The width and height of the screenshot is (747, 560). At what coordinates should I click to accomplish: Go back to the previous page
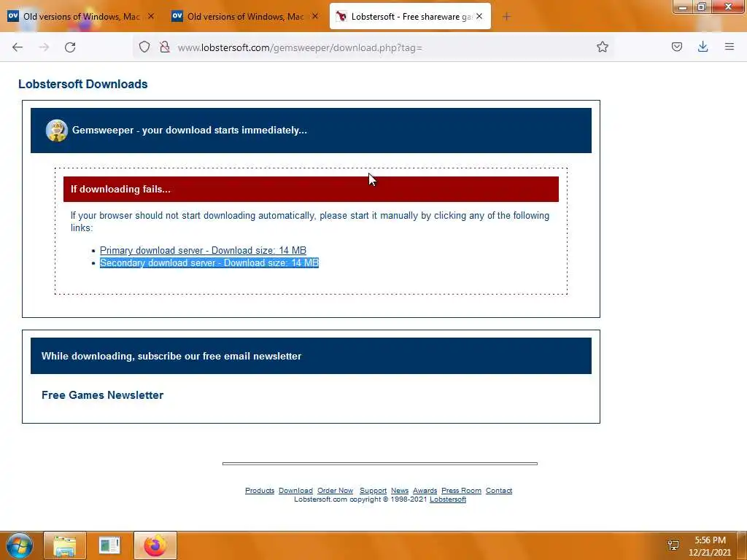tap(18, 47)
